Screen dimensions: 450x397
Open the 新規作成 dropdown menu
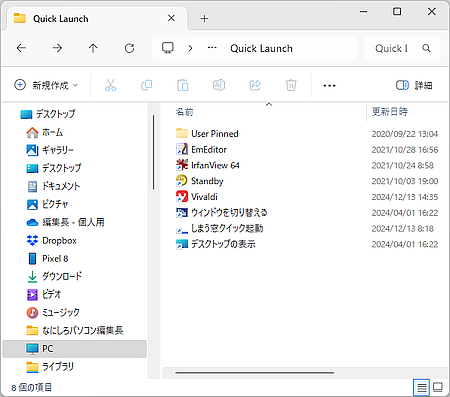[x=46, y=85]
